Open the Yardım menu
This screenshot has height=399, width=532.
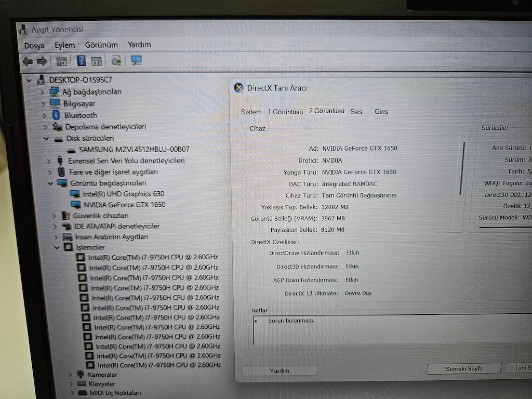point(139,45)
